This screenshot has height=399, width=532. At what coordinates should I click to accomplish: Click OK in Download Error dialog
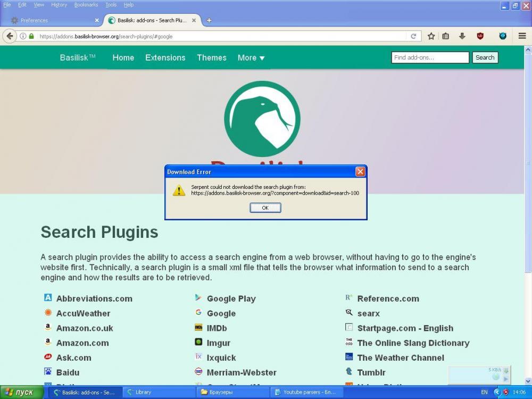coord(265,207)
